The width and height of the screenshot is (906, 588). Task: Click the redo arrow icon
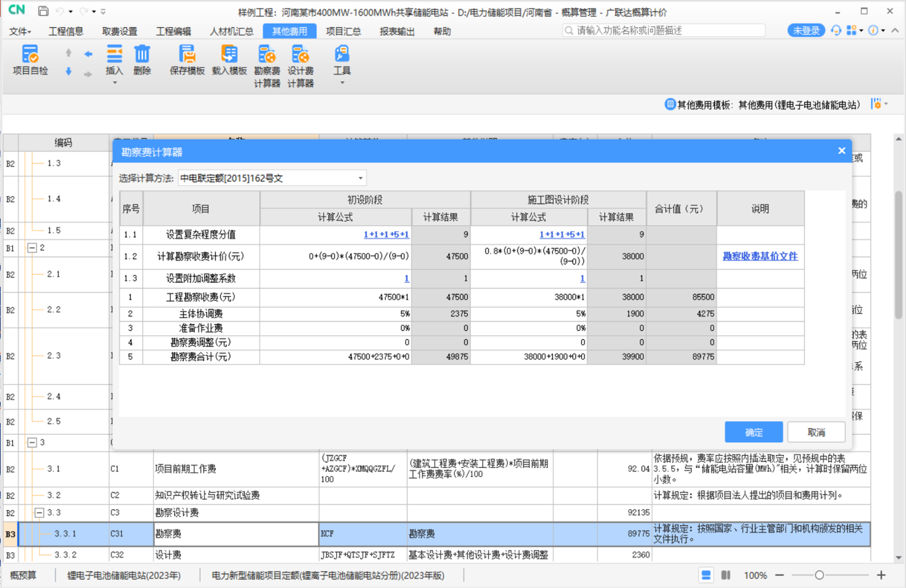click(x=84, y=11)
